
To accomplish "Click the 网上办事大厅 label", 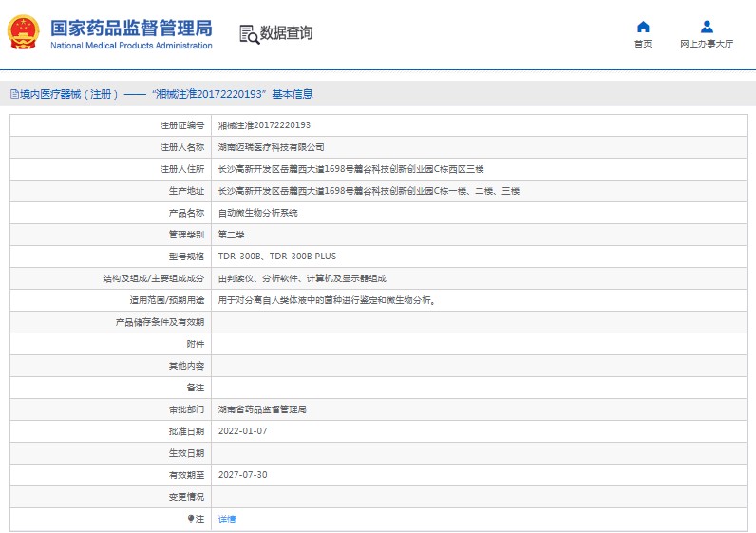I will (707, 44).
